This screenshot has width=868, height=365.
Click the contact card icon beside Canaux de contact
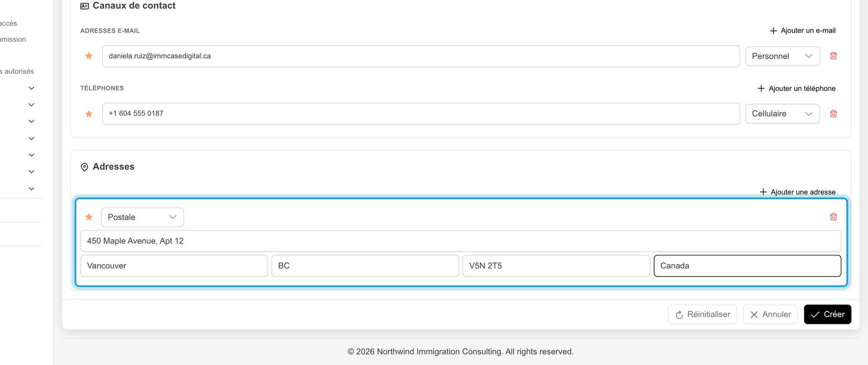coord(85,6)
